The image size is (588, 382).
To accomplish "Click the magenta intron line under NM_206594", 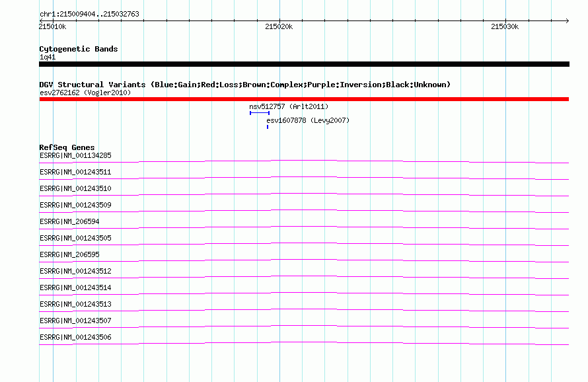I will pyautogui.click(x=304, y=227).
